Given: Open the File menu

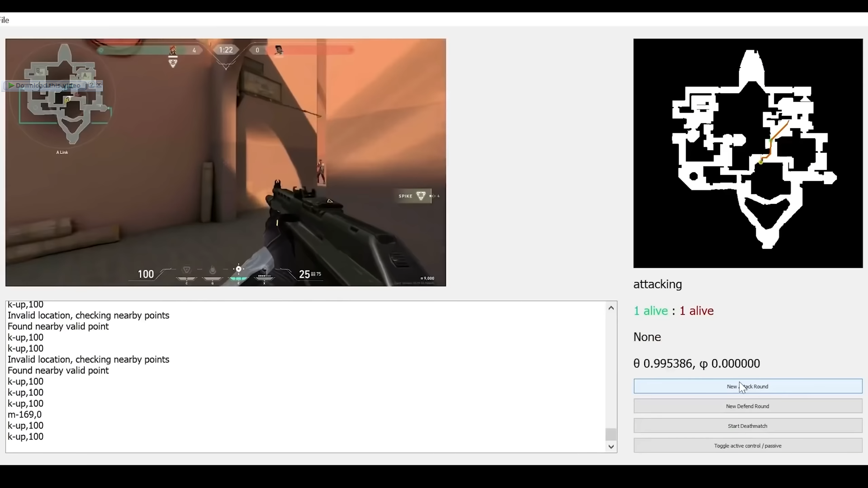Looking at the screenshot, I should point(5,20).
